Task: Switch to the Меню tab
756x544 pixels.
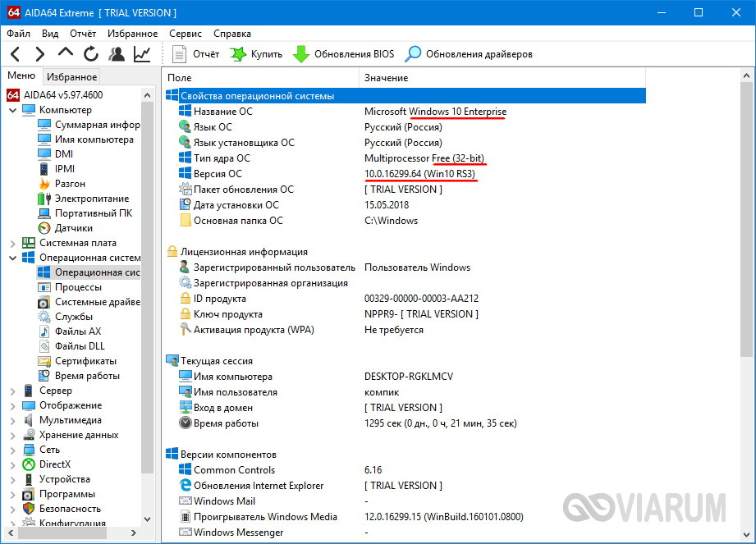Action: point(21,75)
